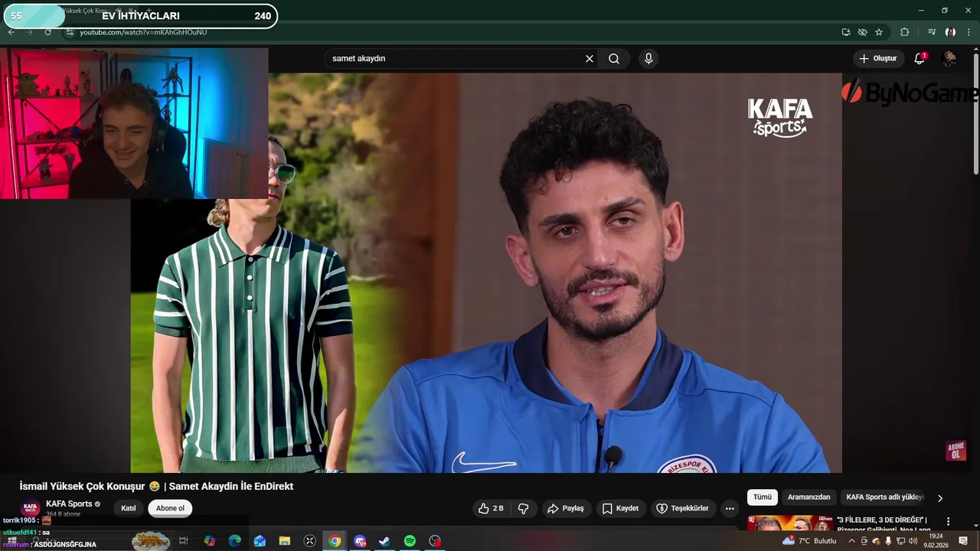Open Task View in the taskbar
This screenshot has height=551, width=980.
pyautogui.click(x=184, y=541)
